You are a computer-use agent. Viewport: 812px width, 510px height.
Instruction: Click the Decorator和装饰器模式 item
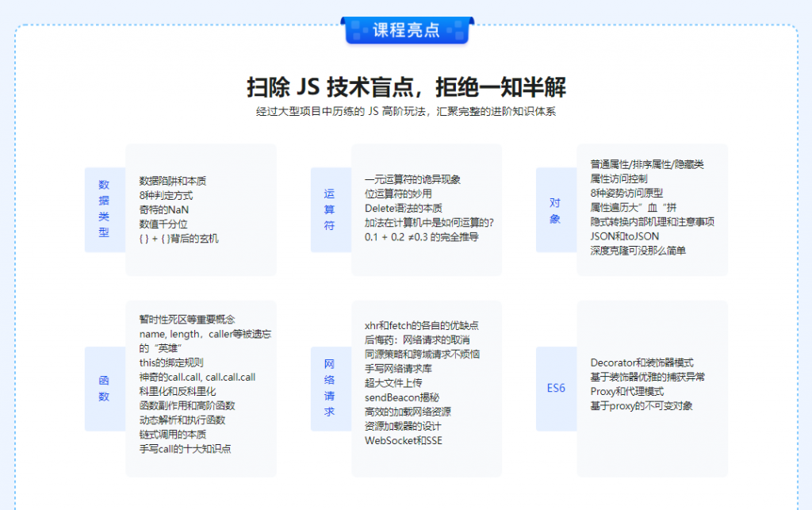point(642,363)
